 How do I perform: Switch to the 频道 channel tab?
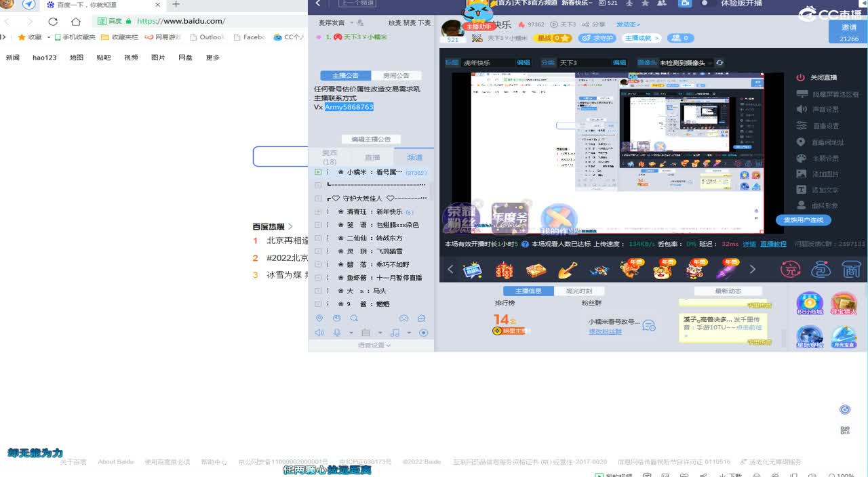click(414, 156)
